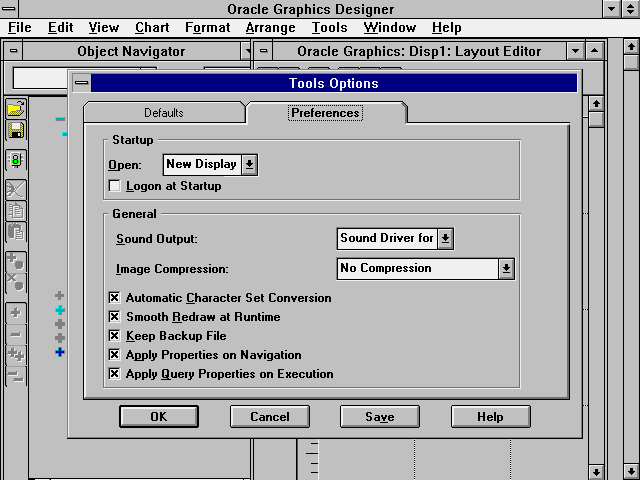Expand the Sound Output dropdown
This screenshot has width=640, height=480.
pos(446,238)
